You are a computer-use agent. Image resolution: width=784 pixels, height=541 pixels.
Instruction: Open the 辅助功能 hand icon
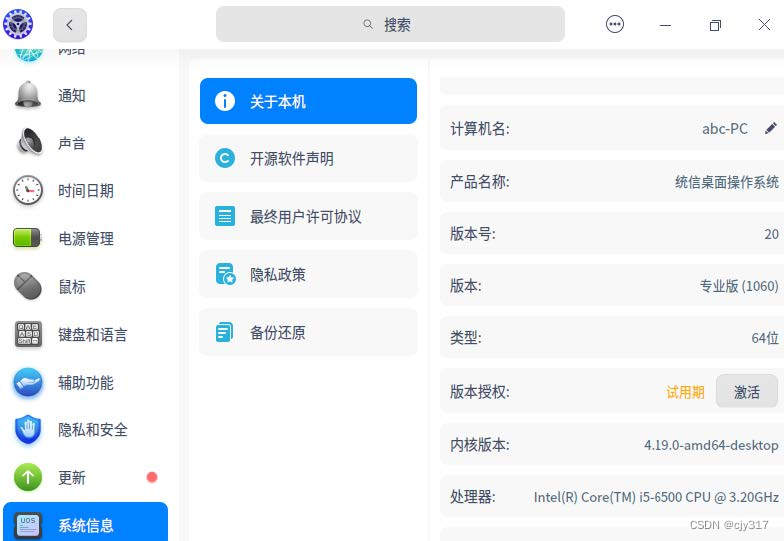pos(28,382)
